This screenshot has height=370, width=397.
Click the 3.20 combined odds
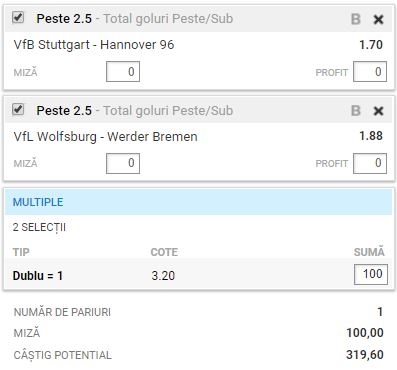(x=163, y=276)
